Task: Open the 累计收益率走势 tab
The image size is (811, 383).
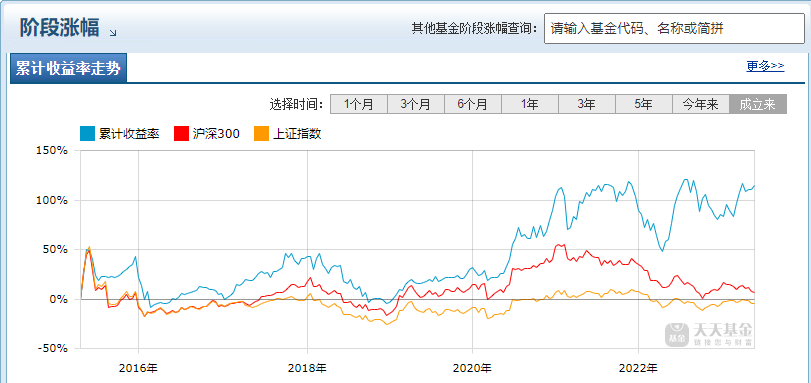Action: coord(68,69)
